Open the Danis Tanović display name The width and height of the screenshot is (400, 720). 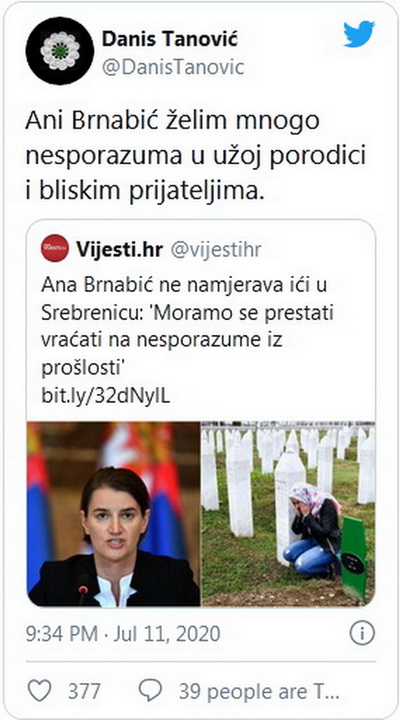[169, 39]
